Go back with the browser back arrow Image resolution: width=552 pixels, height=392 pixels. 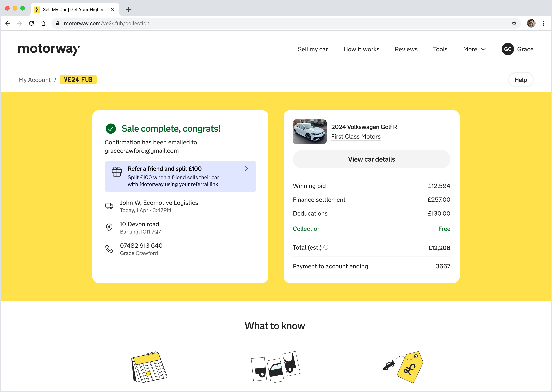[8, 23]
